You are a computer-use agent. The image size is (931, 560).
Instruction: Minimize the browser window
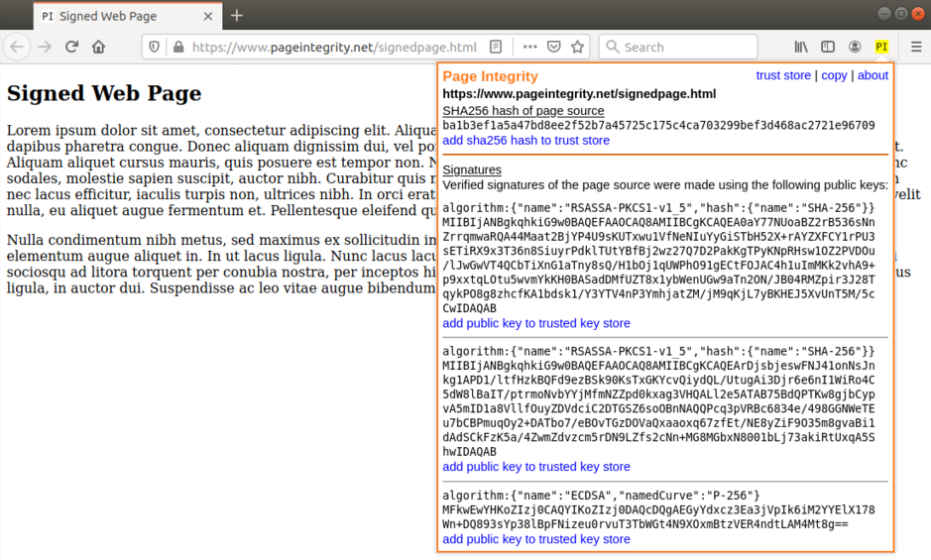click(884, 14)
